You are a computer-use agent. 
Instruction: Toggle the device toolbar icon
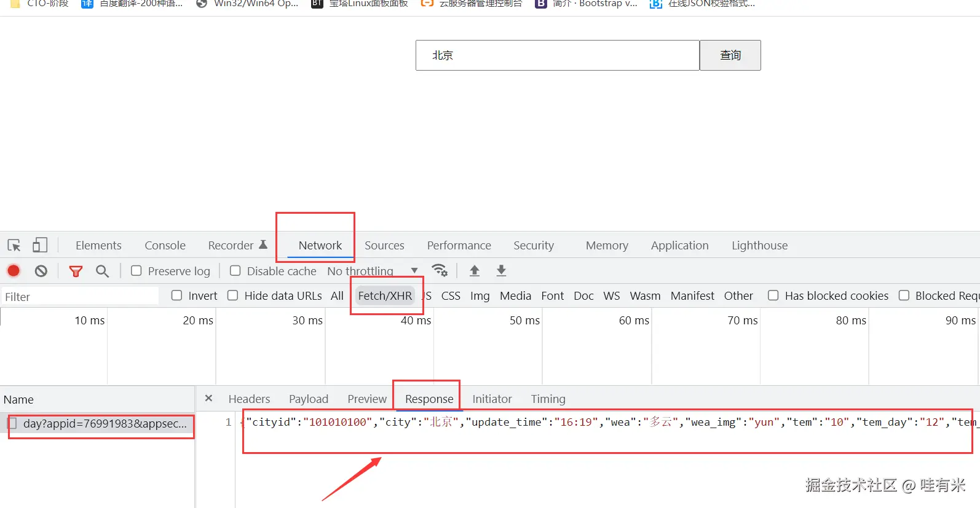pos(40,245)
